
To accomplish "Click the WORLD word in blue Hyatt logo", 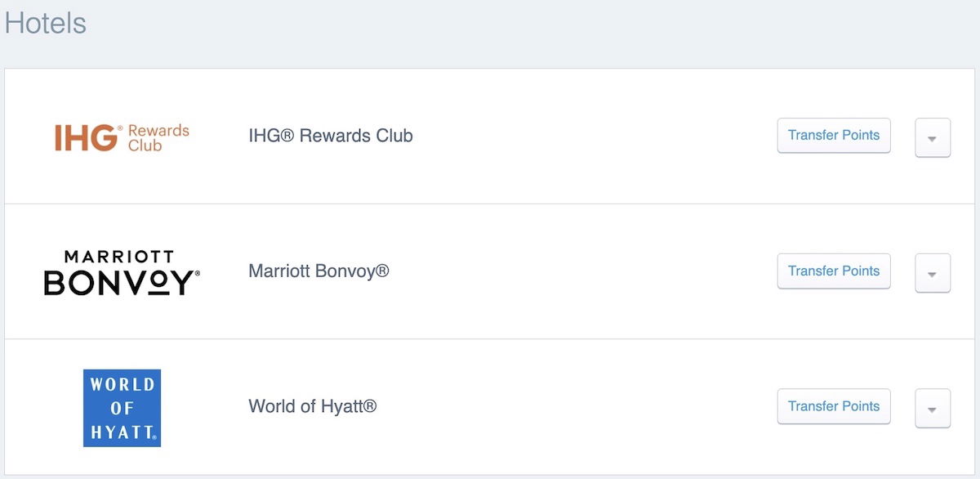I will (x=122, y=385).
